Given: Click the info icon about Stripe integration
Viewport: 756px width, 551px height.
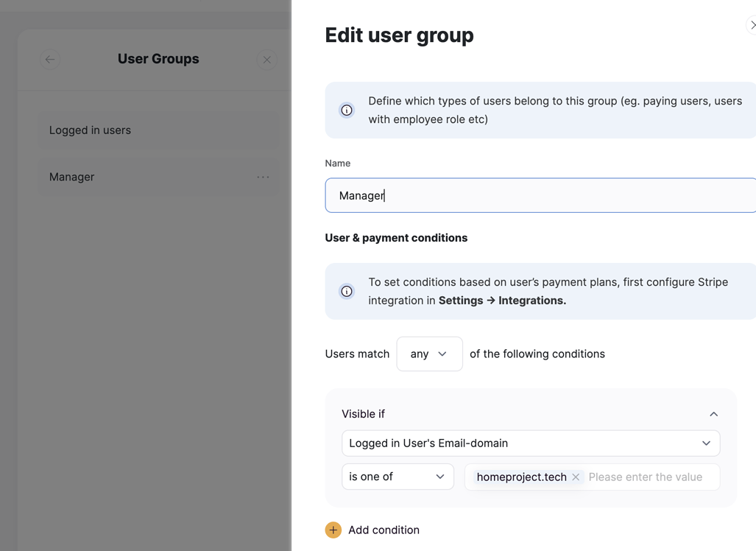Looking at the screenshot, I should [347, 291].
